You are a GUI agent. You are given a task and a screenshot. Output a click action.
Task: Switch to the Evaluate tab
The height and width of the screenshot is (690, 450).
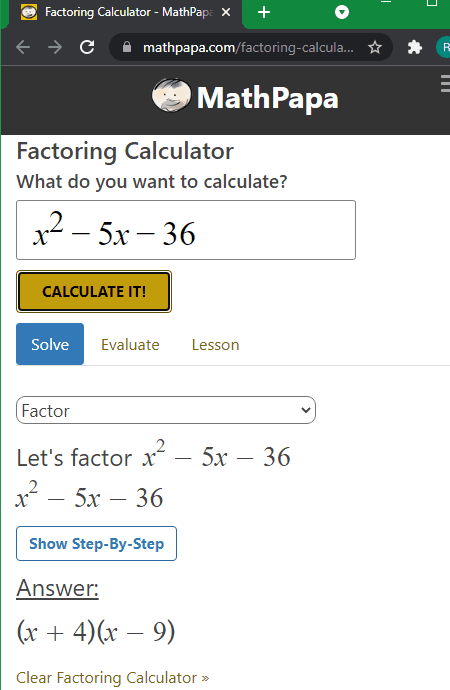130,345
